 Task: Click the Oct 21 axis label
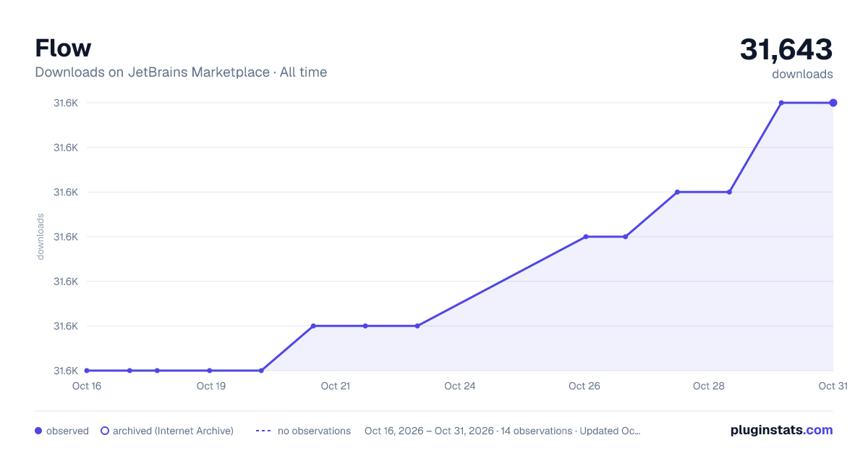tap(336, 386)
